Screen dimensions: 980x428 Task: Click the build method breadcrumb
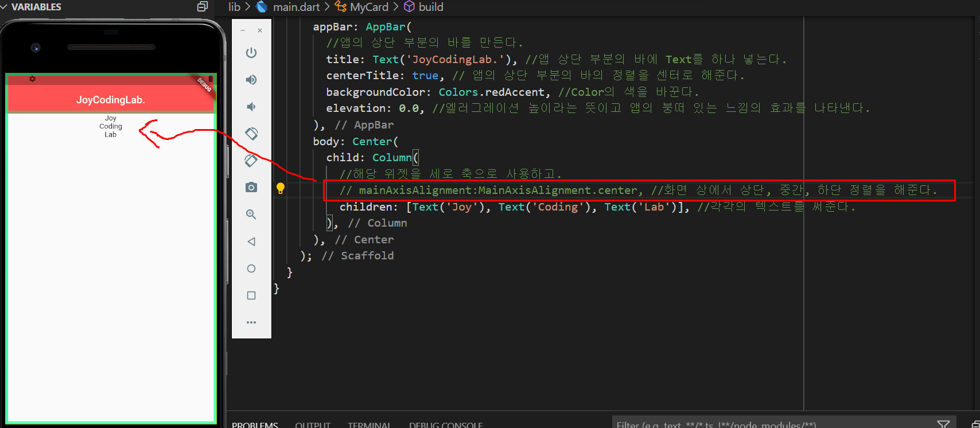[x=431, y=7]
